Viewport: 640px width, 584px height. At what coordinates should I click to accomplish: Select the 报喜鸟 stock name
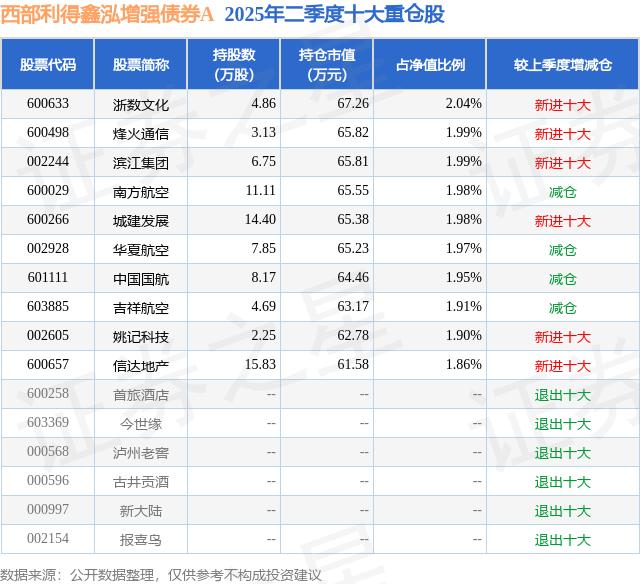[141, 540]
